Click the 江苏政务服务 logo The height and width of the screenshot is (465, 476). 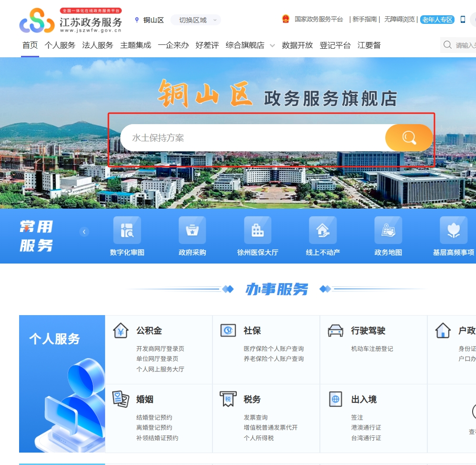tap(71, 21)
